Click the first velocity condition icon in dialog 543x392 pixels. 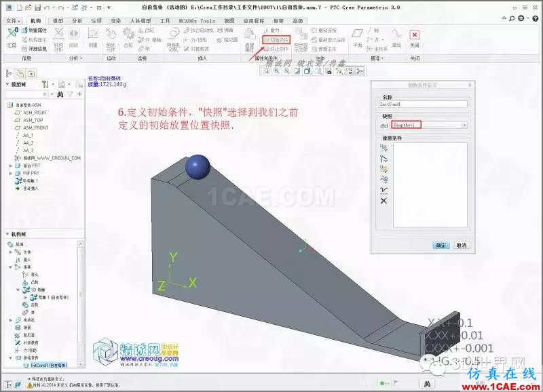coord(383,147)
